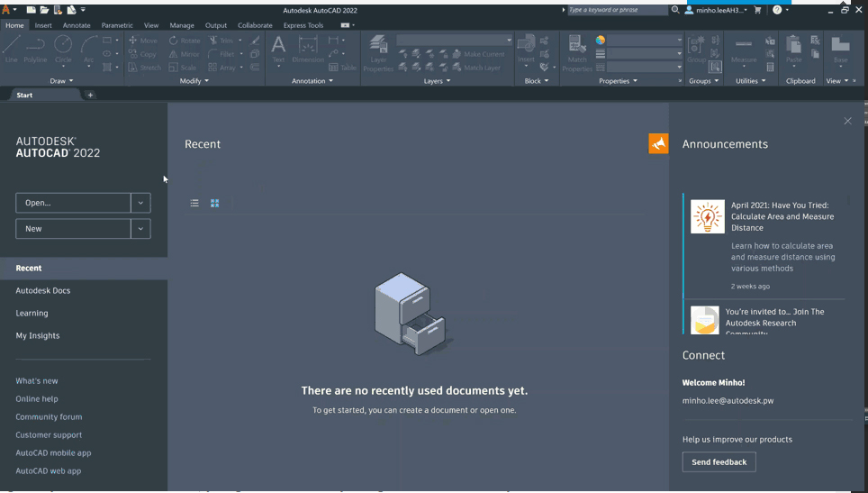
Task: Open the What's new link
Action: [x=37, y=381]
